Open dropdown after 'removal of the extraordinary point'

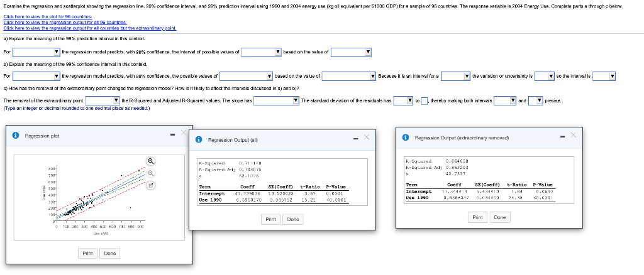click(103, 101)
